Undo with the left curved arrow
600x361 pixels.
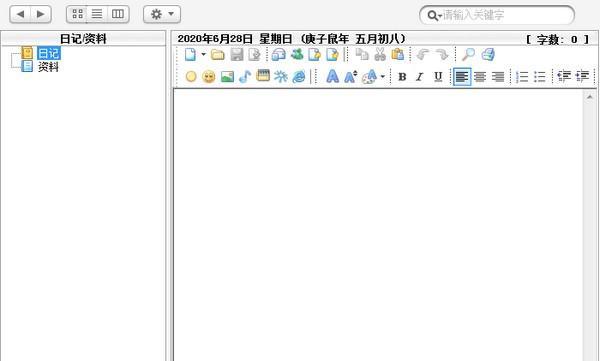point(423,55)
